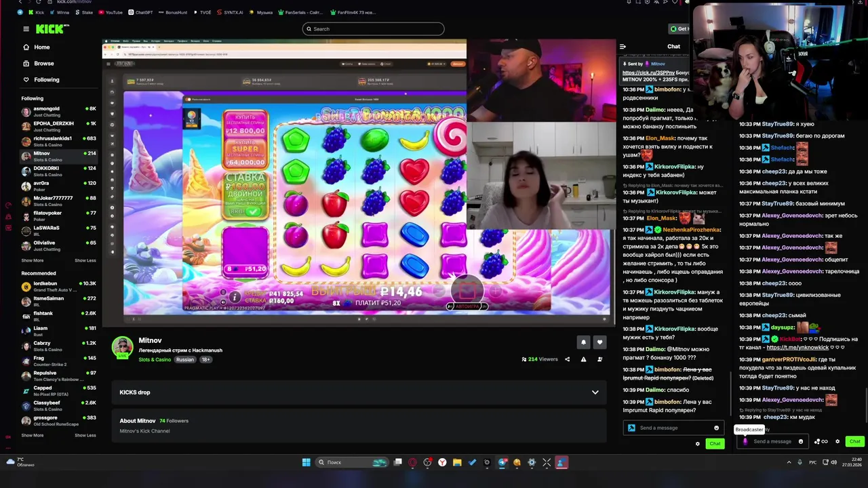Screen dimensions: 868x488
Task: Select asmongold channel in Following list
Action: point(58,111)
